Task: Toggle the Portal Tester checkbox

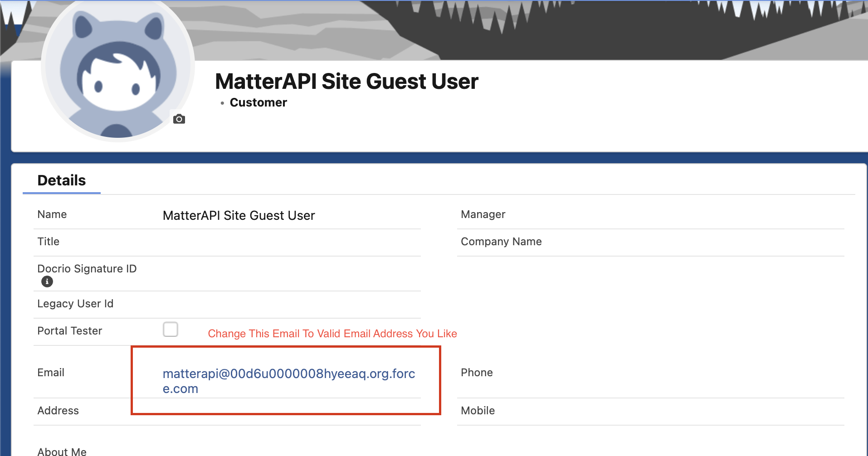Action: 171,329
